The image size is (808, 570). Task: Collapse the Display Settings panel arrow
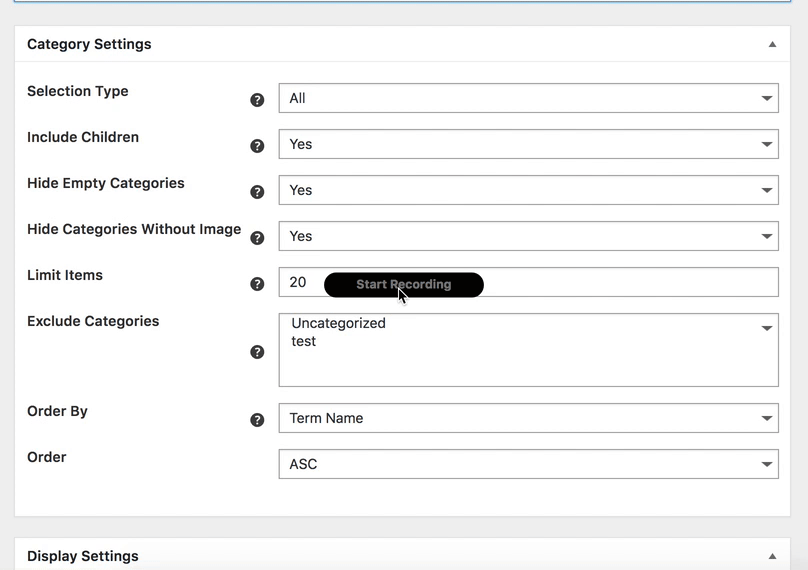[x=772, y=556]
